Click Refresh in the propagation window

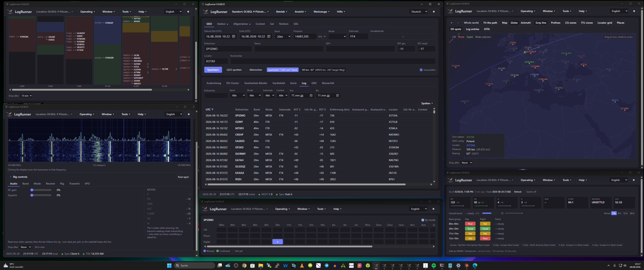[x=518, y=192]
